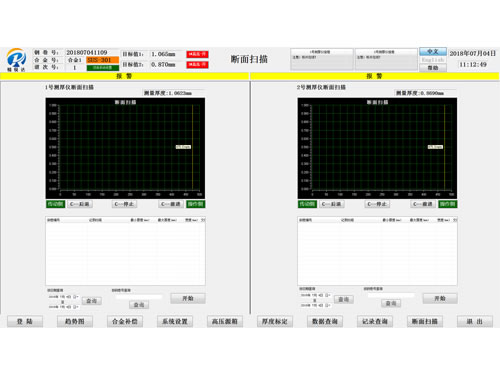The image size is (500, 375).
Task: Click the orange SUS-301 alloy field
Action: tap(103, 60)
